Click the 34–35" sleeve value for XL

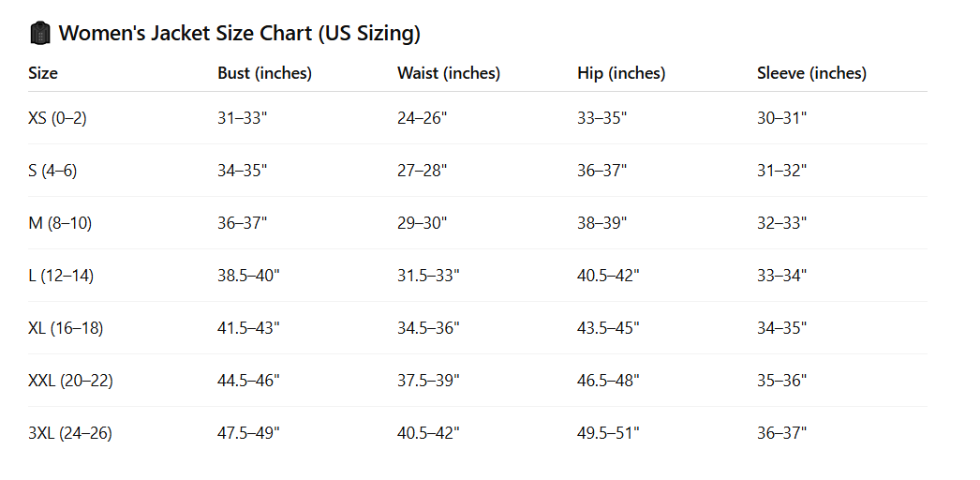[781, 328]
